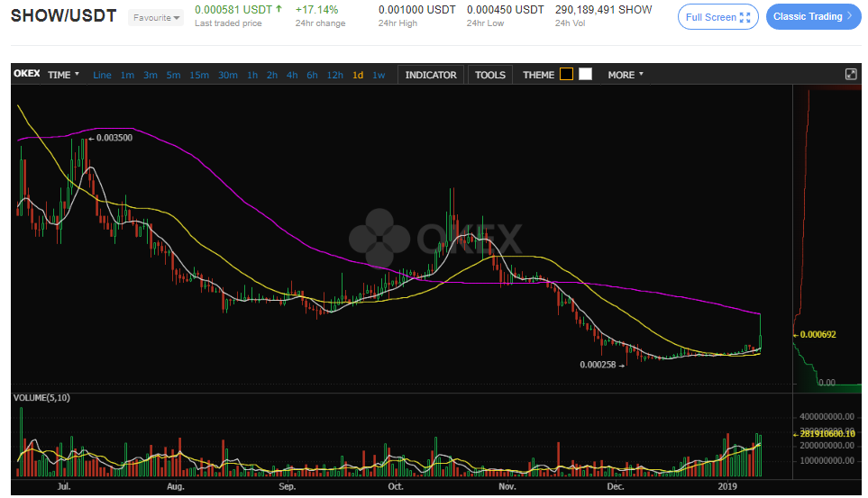Expand the TIME dropdown menu
Image resolution: width=868 pixels, height=498 pixels.
[63, 75]
